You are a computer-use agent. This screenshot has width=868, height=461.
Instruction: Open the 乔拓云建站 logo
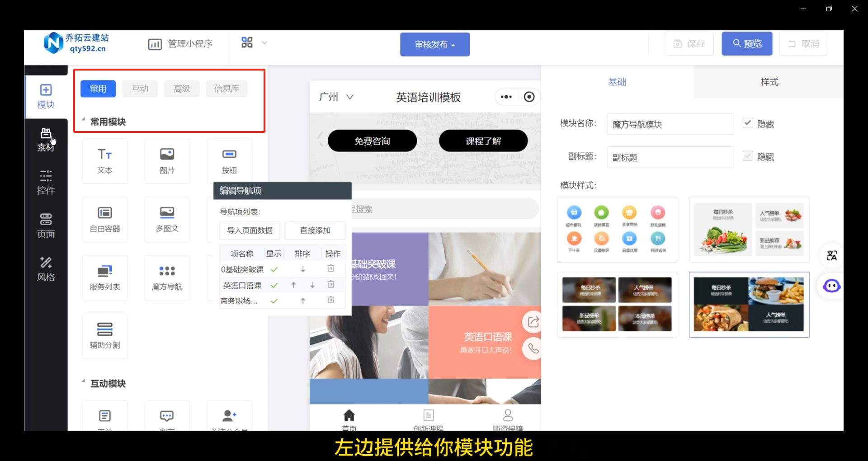tap(76, 43)
